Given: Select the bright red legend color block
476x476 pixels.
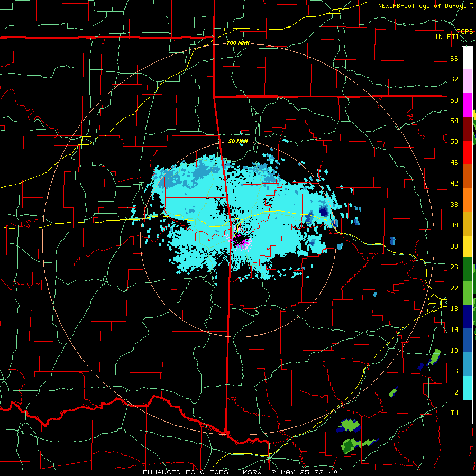Looking at the screenshot, I should (467, 152).
